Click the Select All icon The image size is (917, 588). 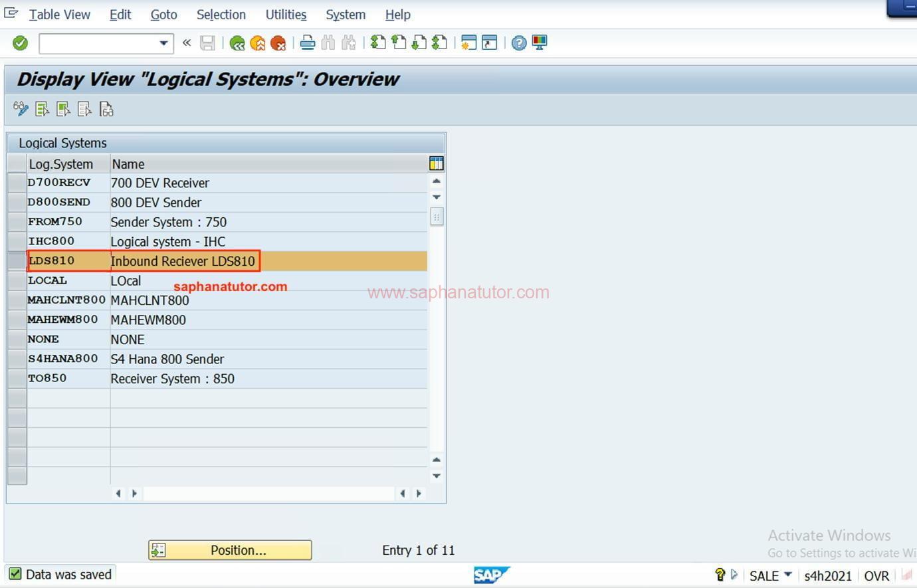pos(43,109)
